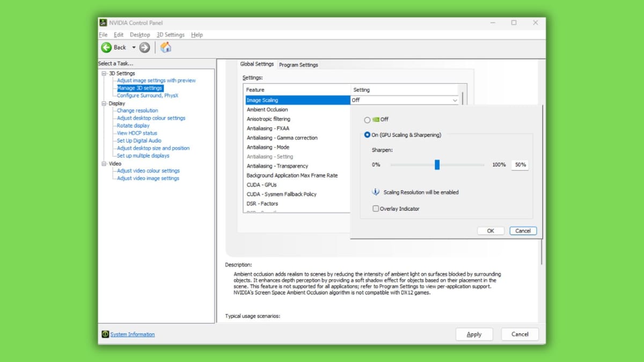
Task: Check the Overlay Indicator checkbox
Action: coord(376,209)
